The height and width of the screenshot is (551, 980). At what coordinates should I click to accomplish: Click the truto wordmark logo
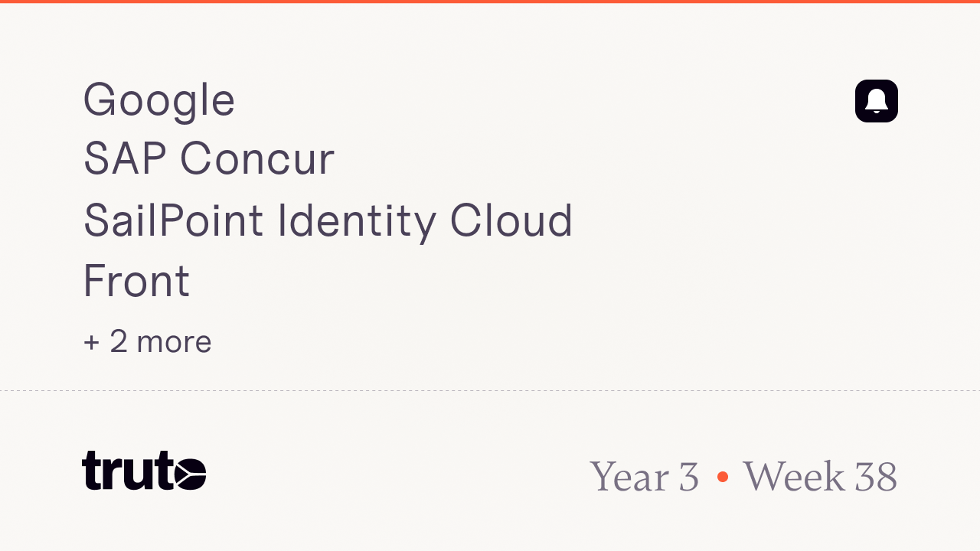tap(143, 471)
